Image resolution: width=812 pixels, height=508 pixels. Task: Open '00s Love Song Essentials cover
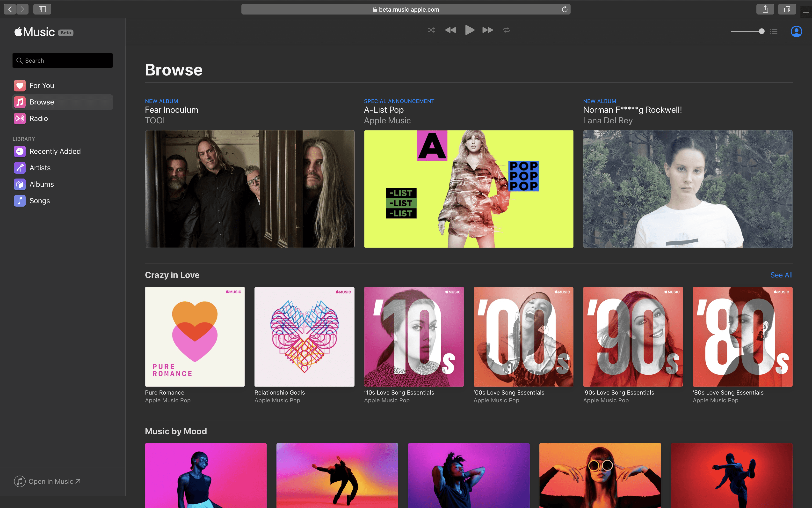(x=523, y=337)
